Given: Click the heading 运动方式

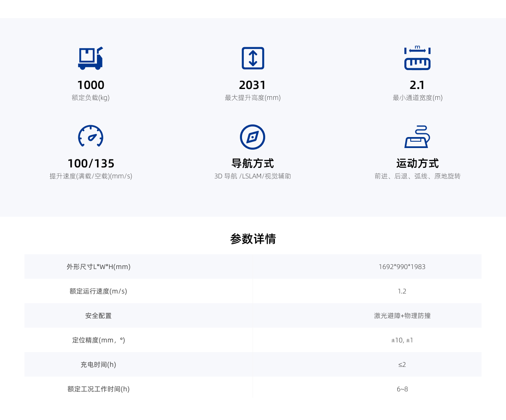Looking at the screenshot, I should (417, 164).
